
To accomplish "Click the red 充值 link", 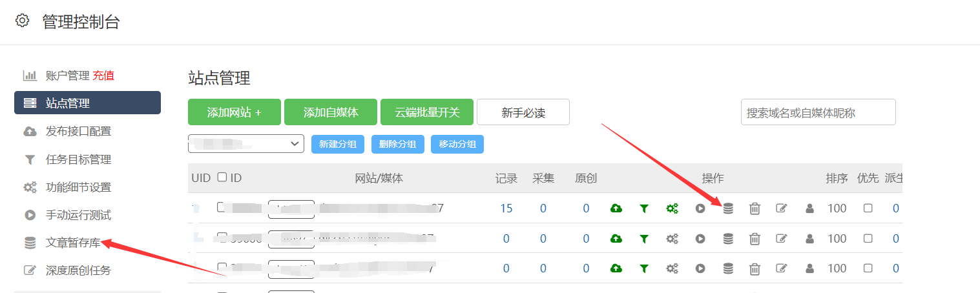I will 103,76.
